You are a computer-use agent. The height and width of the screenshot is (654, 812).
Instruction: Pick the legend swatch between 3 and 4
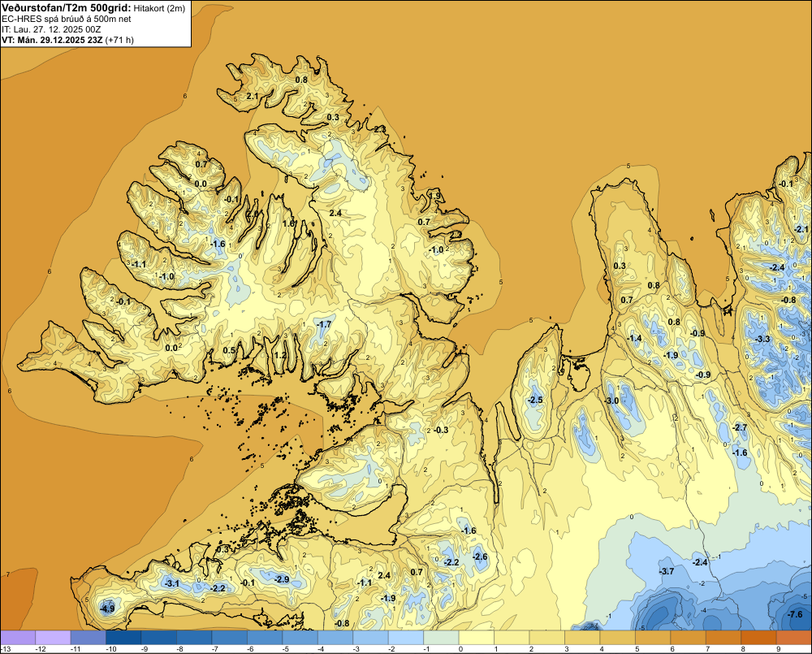(x=583, y=638)
